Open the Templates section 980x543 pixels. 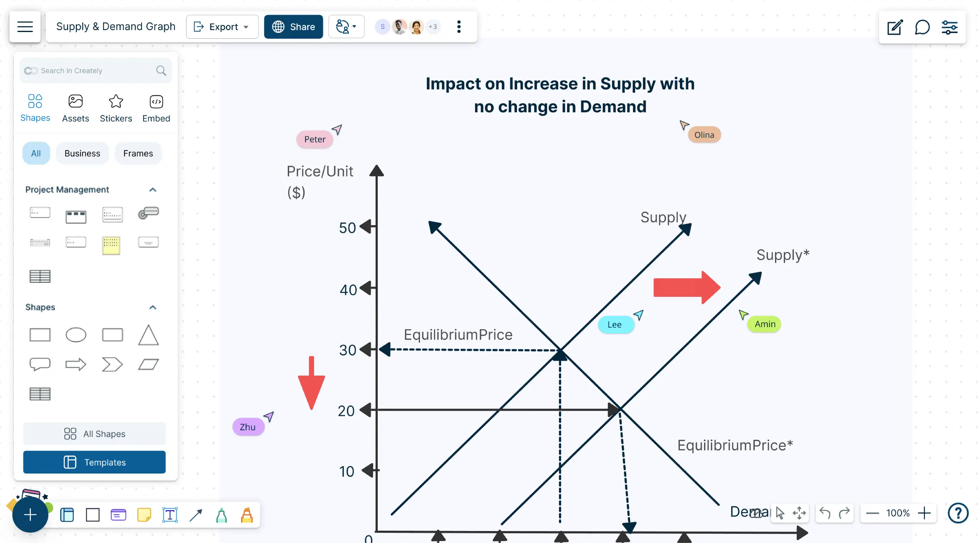click(94, 462)
